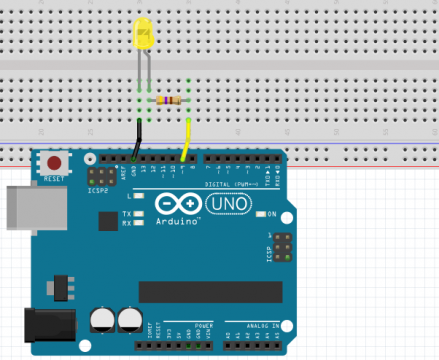The width and height of the screenshot is (439, 360).
Task: Click the Arduino infinity logo
Action: (178, 204)
